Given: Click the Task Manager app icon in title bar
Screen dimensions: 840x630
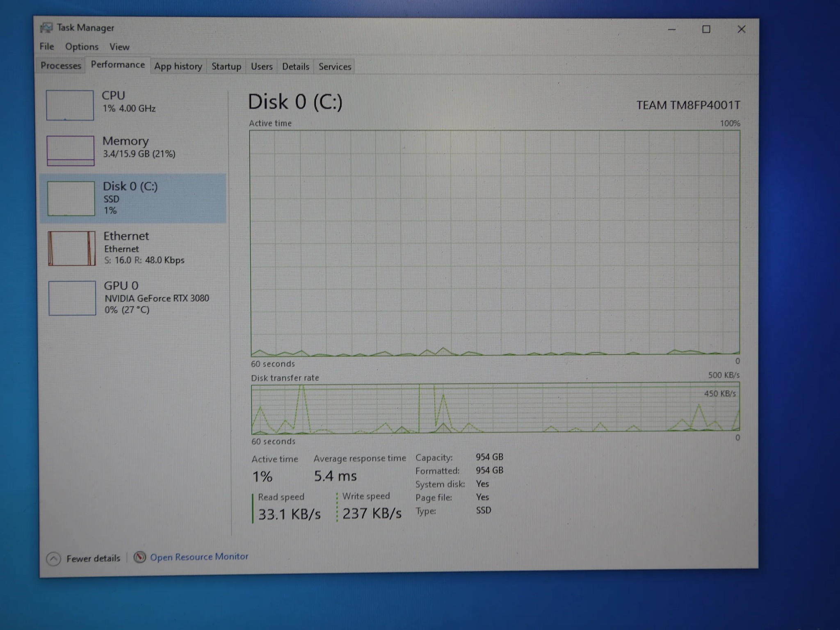Looking at the screenshot, I should pos(46,27).
